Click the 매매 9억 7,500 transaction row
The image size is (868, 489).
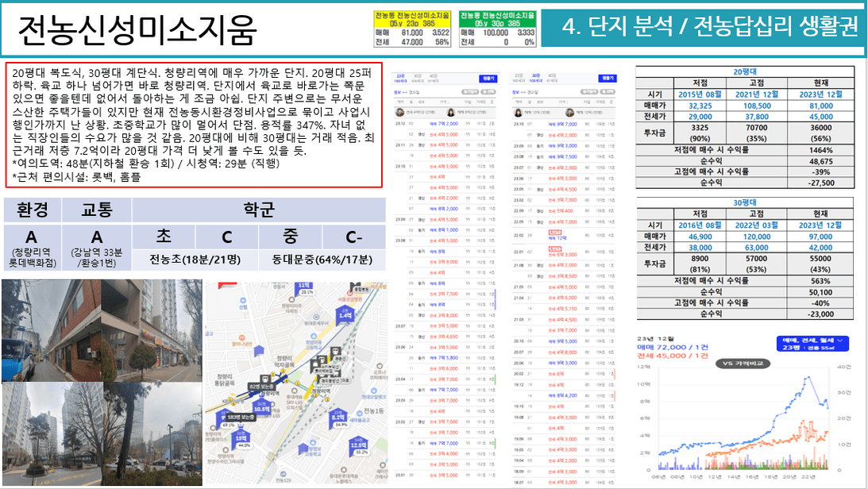(x=564, y=156)
